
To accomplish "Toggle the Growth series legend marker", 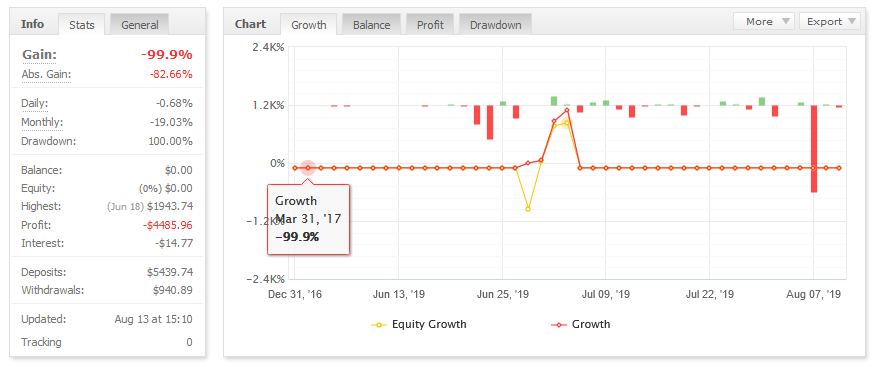I will (559, 325).
